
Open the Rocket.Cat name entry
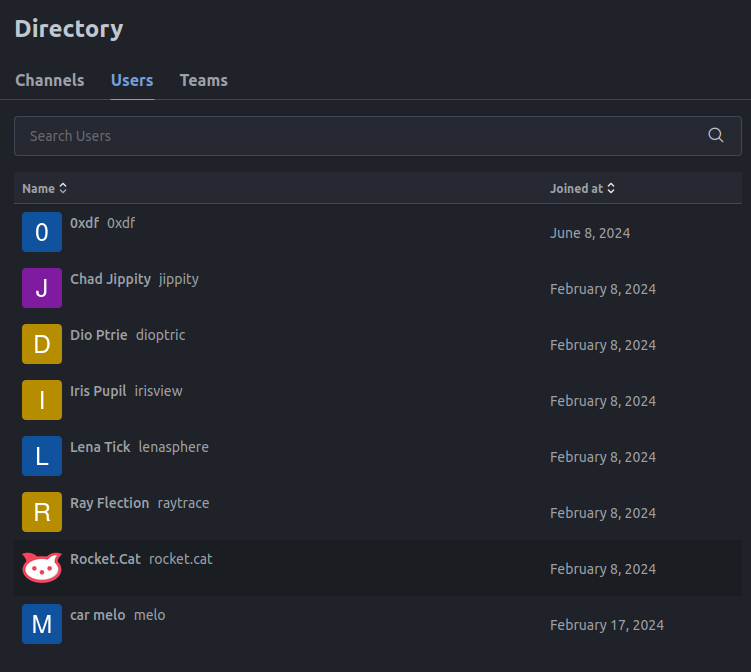[x=105, y=559]
